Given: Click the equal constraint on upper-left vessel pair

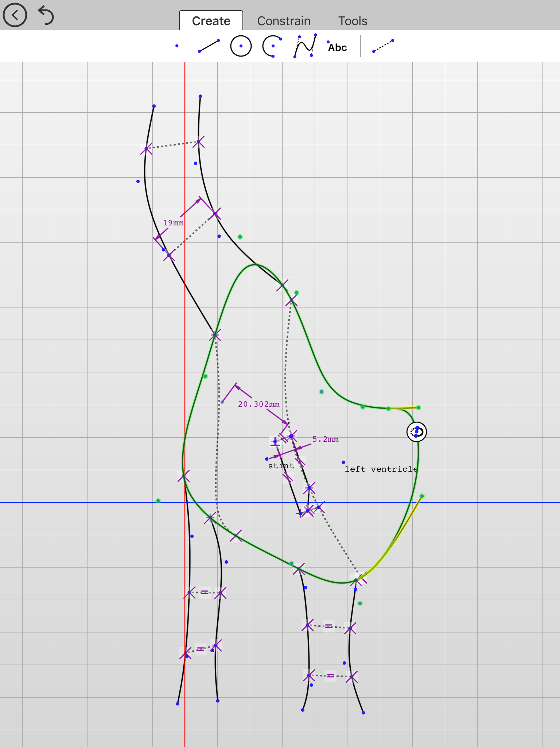Looking at the screenshot, I should click(x=205, y=592).
